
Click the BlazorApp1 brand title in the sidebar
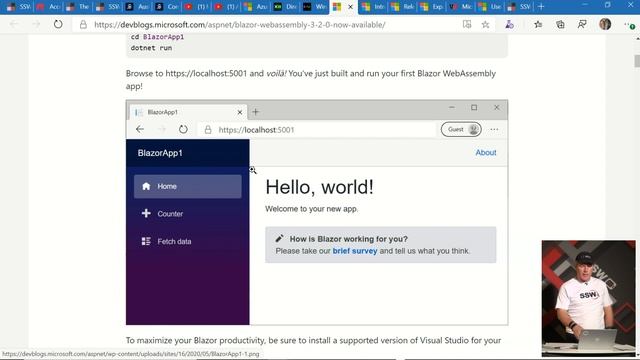point(160,153)
